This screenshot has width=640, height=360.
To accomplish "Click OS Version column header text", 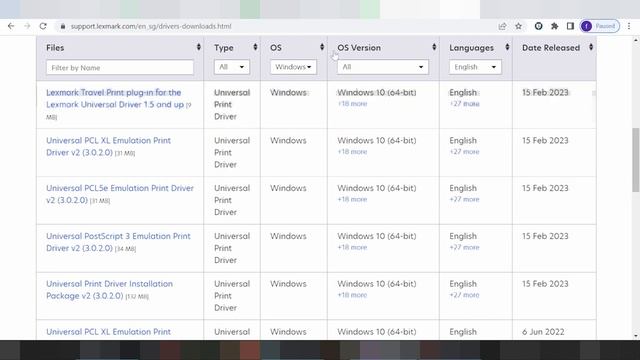I will coord(359,47).
